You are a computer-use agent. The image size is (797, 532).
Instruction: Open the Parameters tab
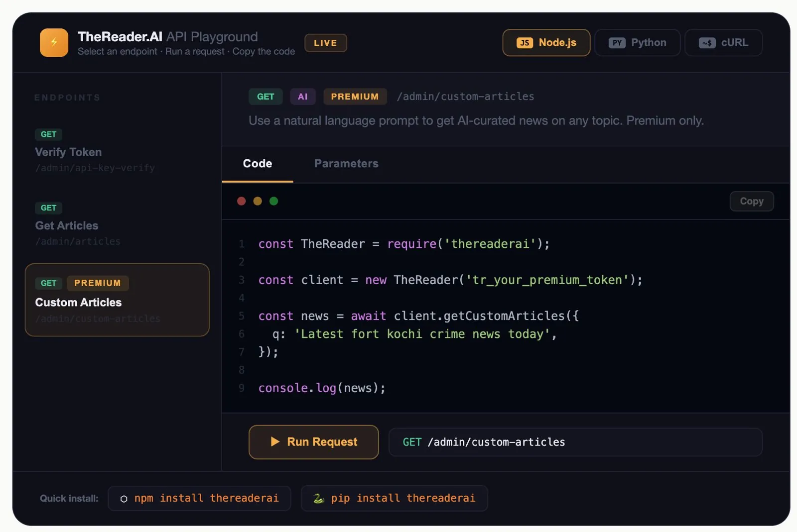click(346, 164)
